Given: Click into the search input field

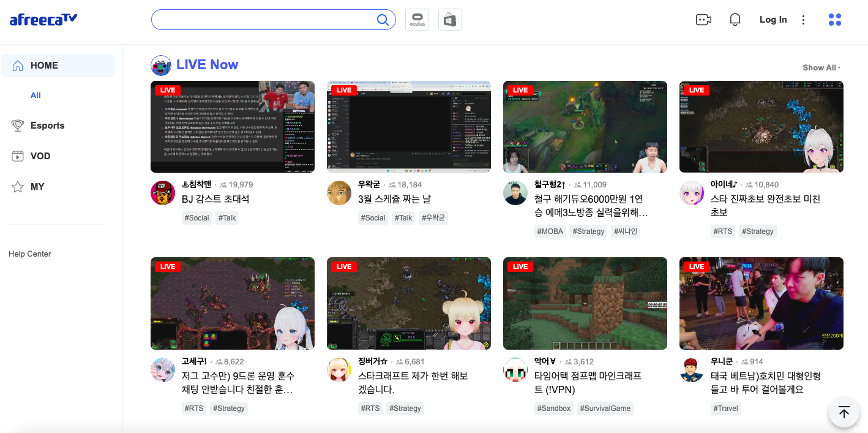Looking at the screenshot, I should (x=263, y=20).
